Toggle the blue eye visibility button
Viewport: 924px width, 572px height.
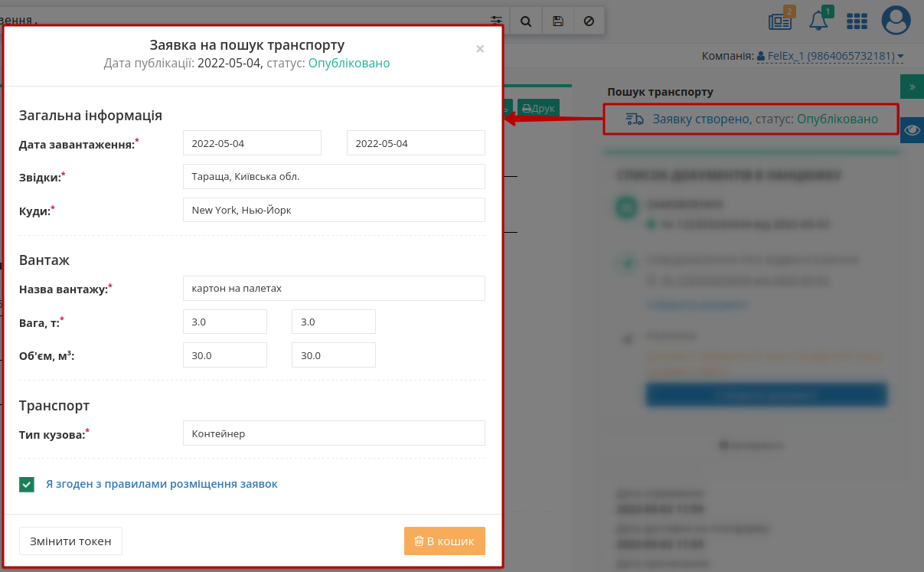[x=912, y=130]
